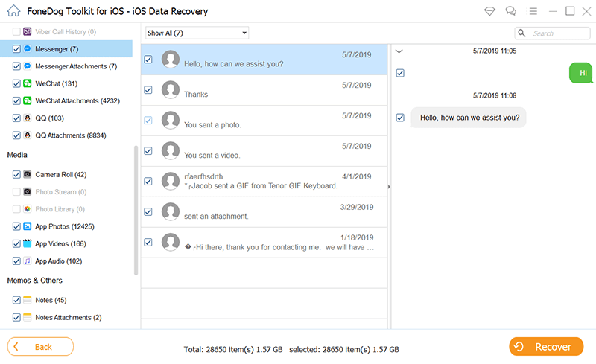Collapse the message preview chevron
This screenshot has height=364, width=596.
point(399,51)
